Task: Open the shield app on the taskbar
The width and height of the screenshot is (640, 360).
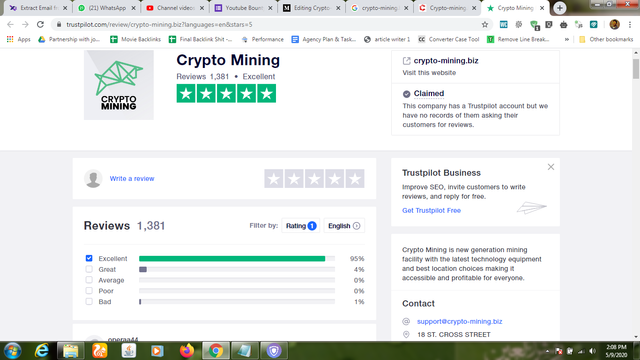Action: (274, 351)
